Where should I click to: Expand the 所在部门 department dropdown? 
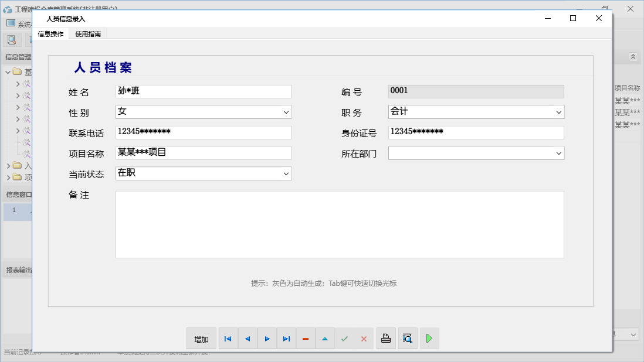coord(558,153)
